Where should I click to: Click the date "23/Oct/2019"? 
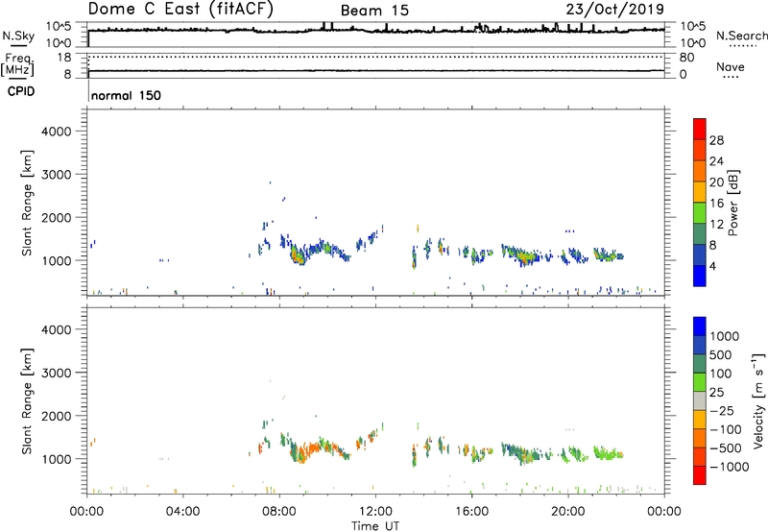[x=615, y=10]
